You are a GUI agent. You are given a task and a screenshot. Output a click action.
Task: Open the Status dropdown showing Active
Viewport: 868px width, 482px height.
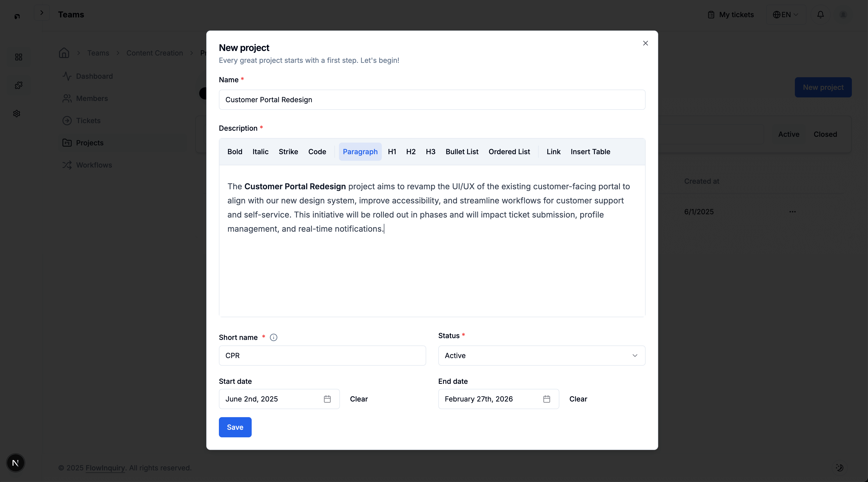tap(541, 356)
